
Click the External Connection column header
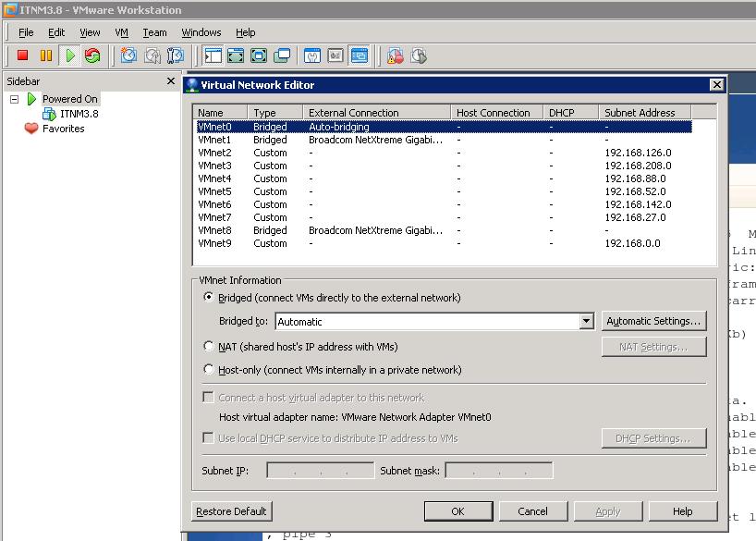point(376,113)
